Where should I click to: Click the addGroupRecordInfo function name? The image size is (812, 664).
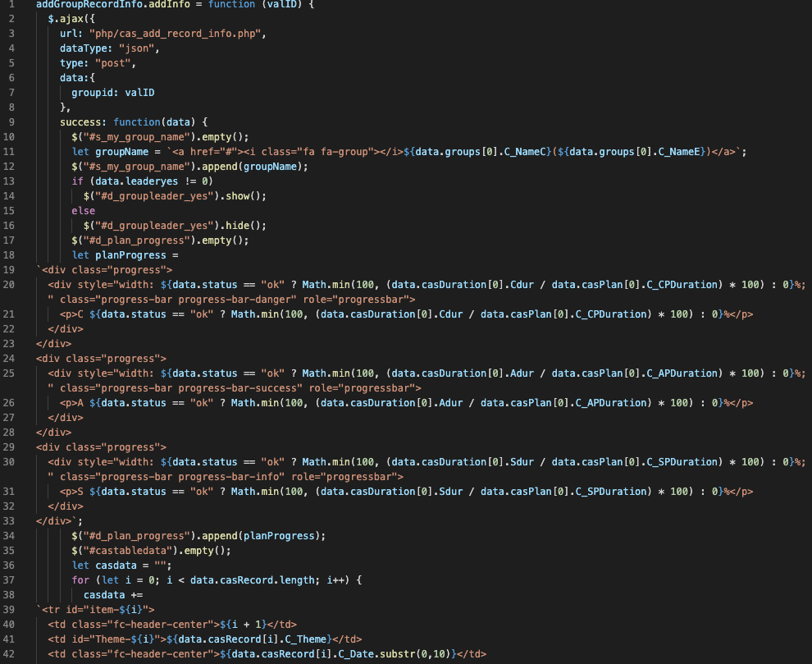(89, 5)
